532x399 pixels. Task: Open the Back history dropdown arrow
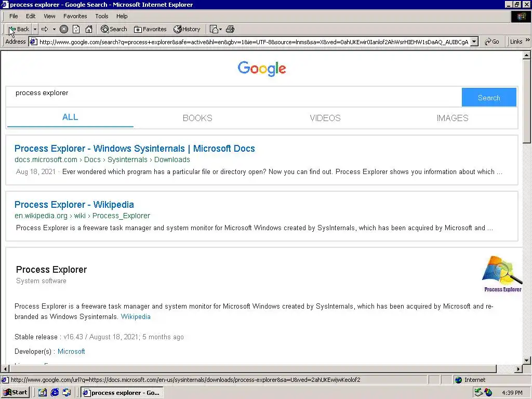point(35,29)
